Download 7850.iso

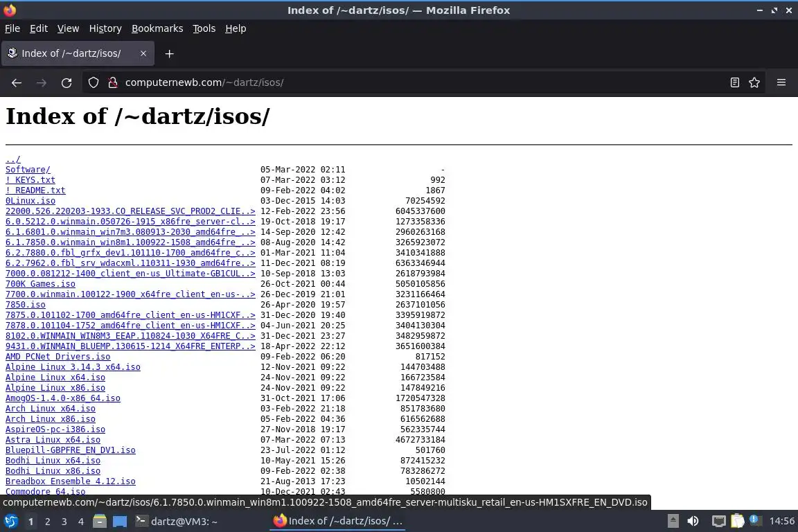(x=26, y=304)
